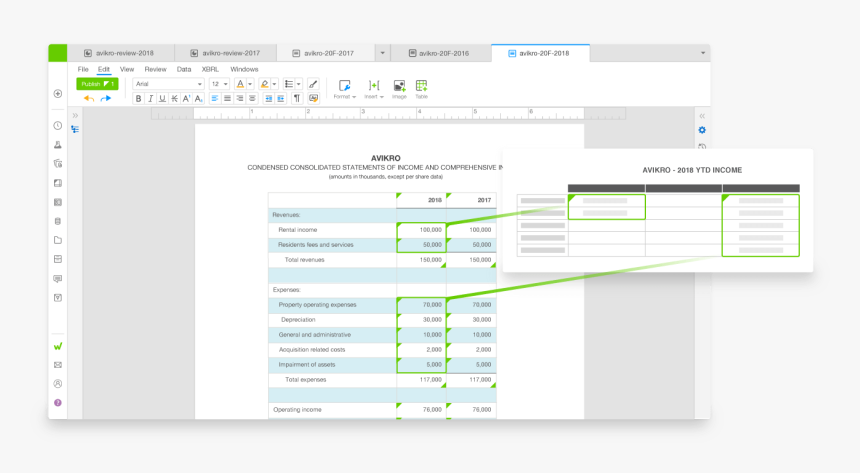The image size is (860, 473).
Task: Expand the left panel with double chevron
Action: tap(75, 115)
